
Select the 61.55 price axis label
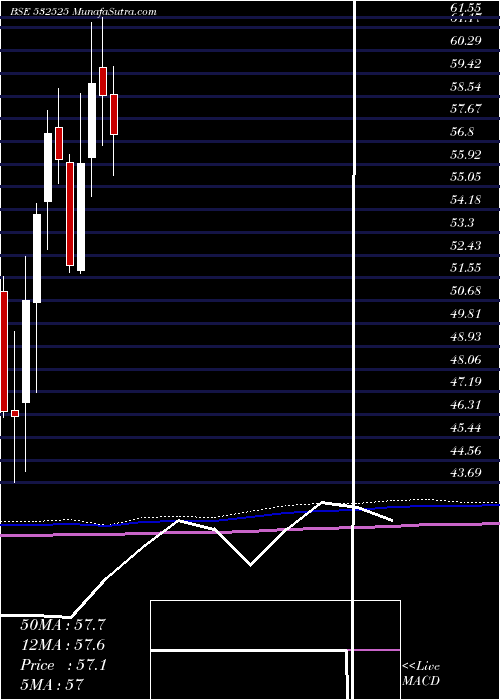466,8
